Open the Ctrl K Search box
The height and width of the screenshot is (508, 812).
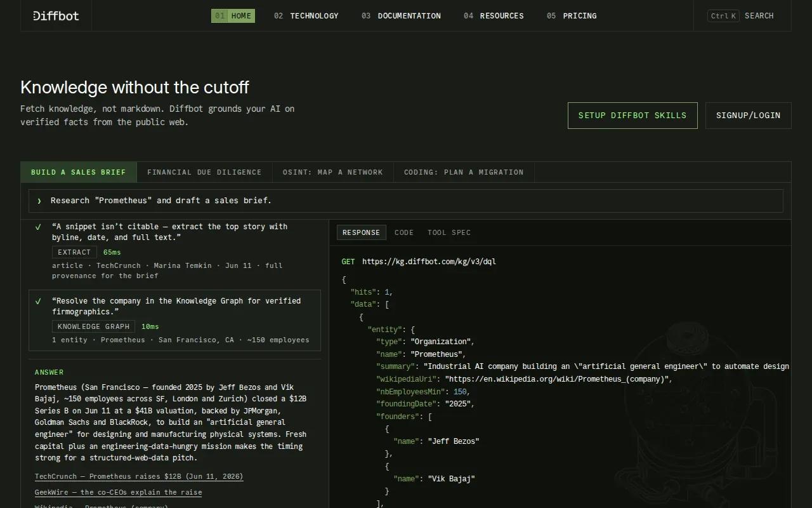(x=741, y=16)
